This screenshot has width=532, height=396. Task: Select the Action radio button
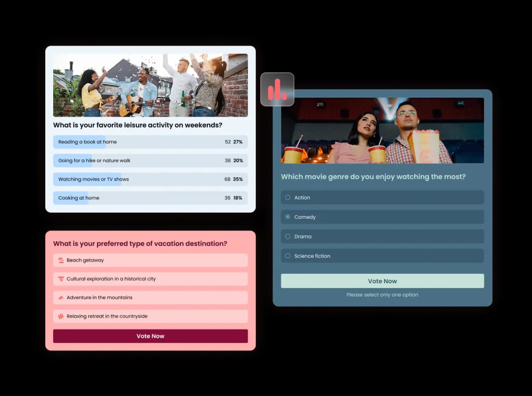(288, 198)
